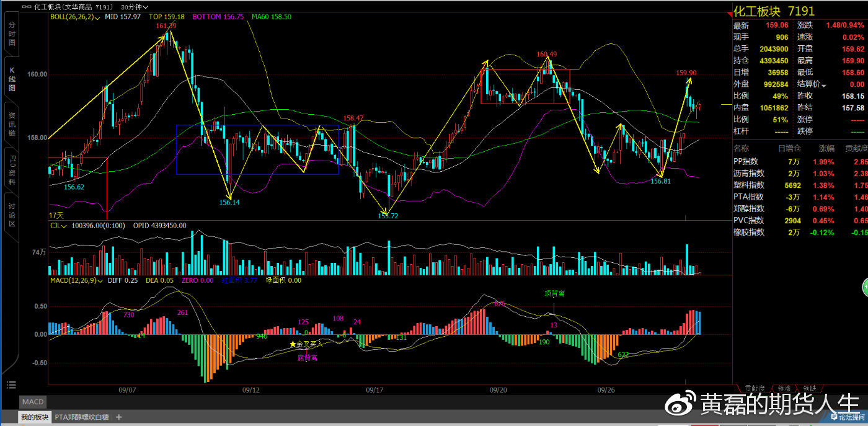Expand the MACD(12,26,9) indicator dropdown
868x426 pixels.
tap(76, 280)
